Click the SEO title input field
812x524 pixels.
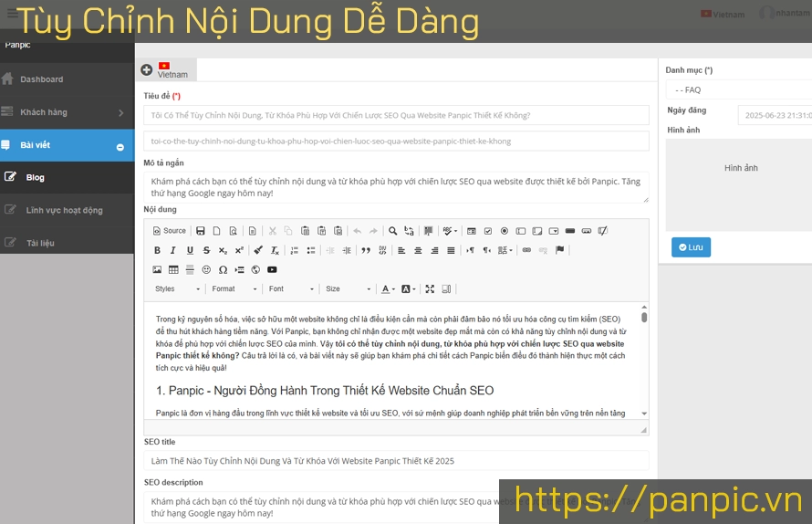coord(396,461)
